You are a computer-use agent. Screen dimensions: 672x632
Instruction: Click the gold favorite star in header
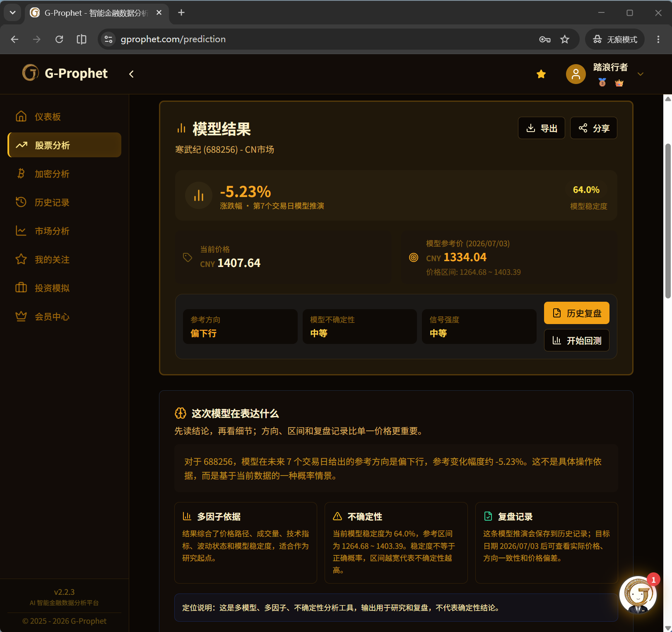541,74
